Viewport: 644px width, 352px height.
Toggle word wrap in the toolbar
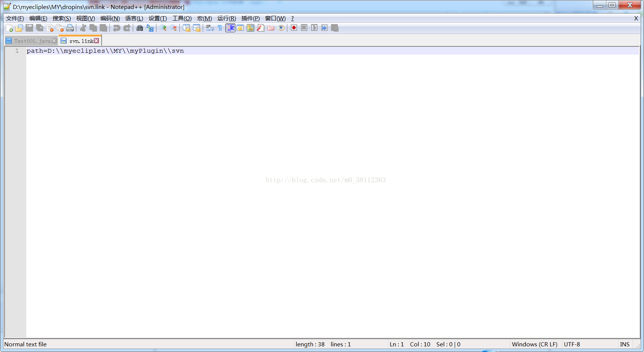(x=210, y=28)
